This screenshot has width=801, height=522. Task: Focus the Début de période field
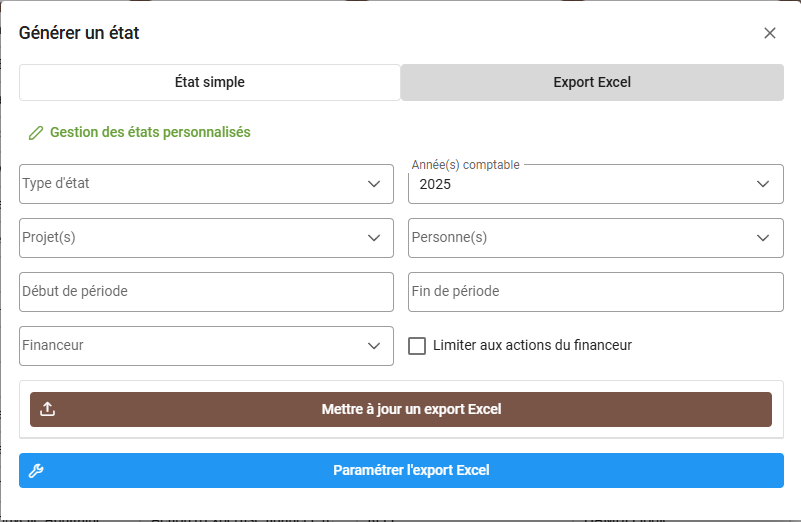coord(206,292)
